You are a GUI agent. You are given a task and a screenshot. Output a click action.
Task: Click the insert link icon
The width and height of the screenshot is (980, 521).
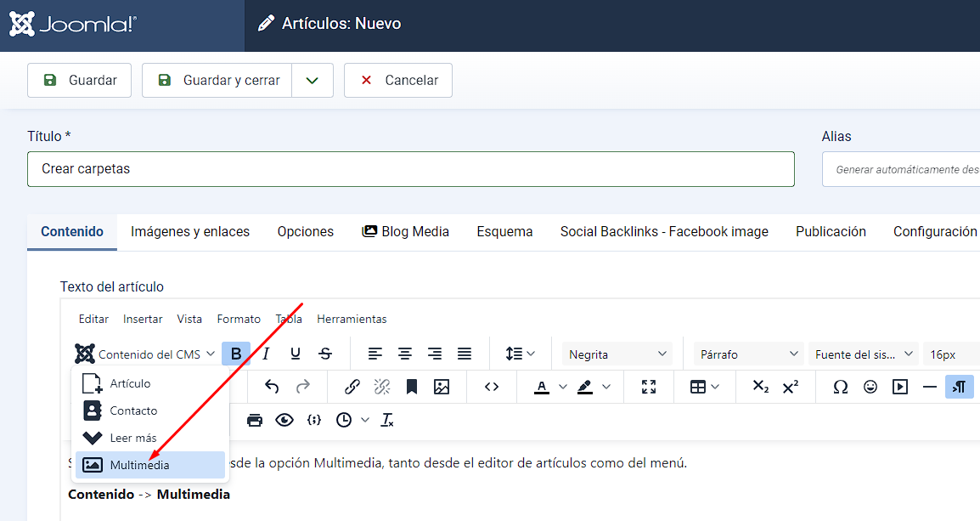pyautogui.click(x=352, y=387)
